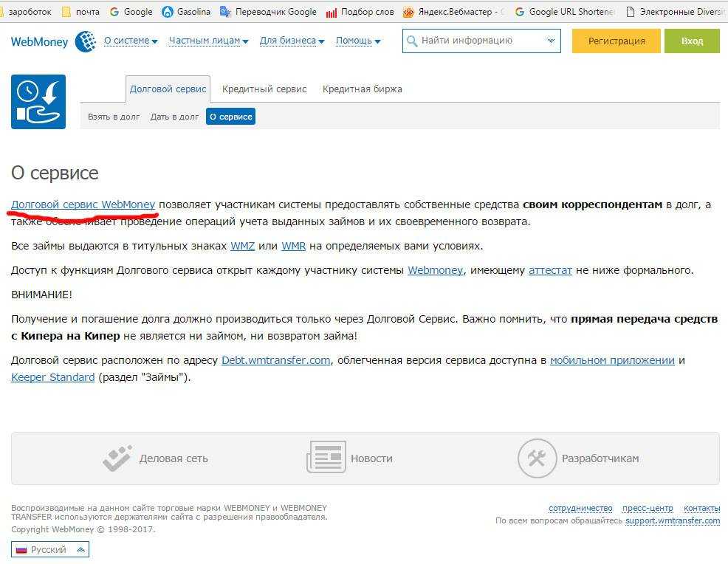
Task: Open the support.wmtransfer.com link
Action: pos(673,521)
